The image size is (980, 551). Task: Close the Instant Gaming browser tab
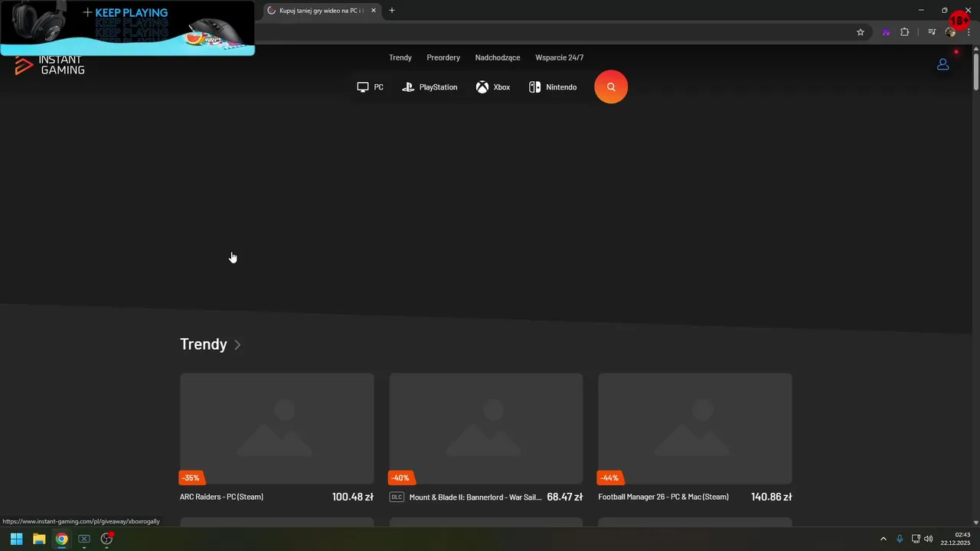coord(374,11)
